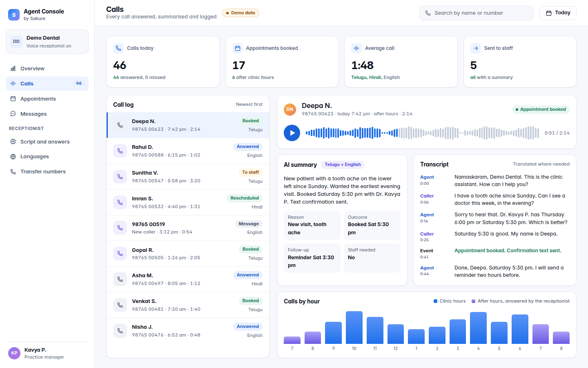This screenshot has width=588, height=368.
Task: Click the phone icon on Nisha J. row
Action: (120, 331)
